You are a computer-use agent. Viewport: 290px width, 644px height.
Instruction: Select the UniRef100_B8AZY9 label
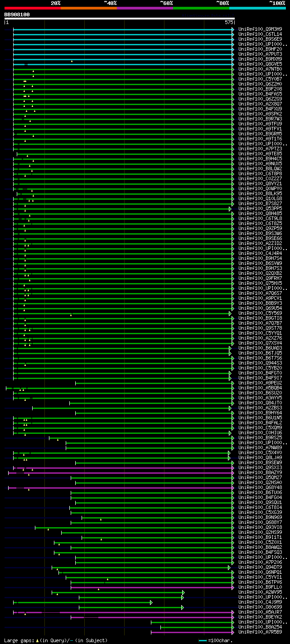coord(261,473)
